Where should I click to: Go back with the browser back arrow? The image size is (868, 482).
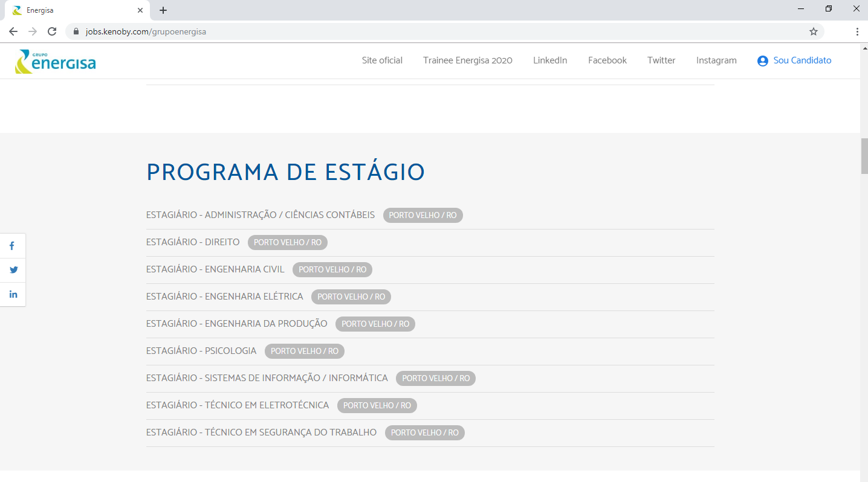tap(13, 31)
